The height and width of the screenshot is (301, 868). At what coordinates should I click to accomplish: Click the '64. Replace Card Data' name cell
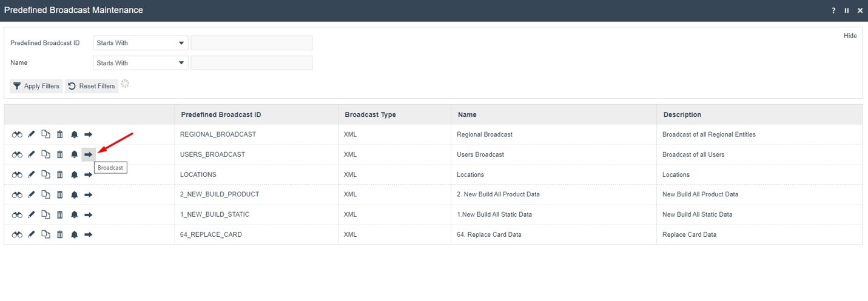pos(554,234)
